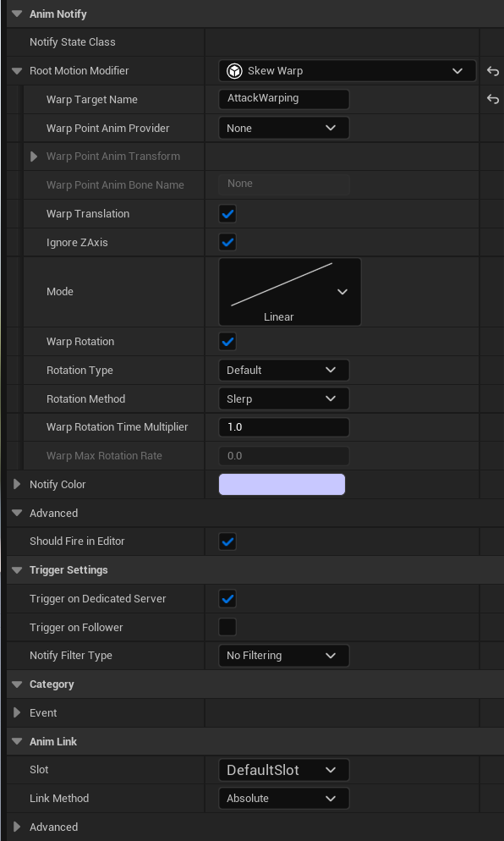Collapse Root Motion Modifier properties
The image size is (504, 841).
point(17,71)
